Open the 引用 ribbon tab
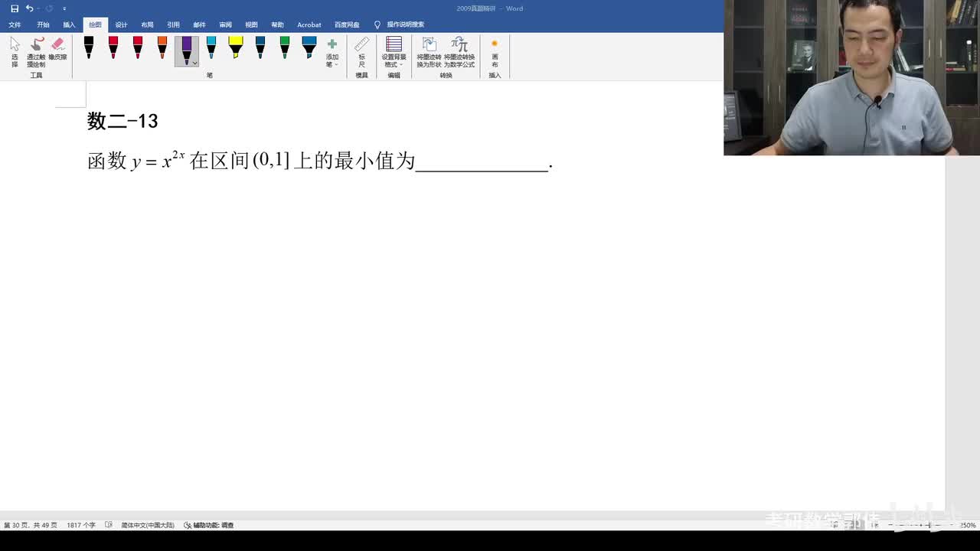 [x=173, y=24]
